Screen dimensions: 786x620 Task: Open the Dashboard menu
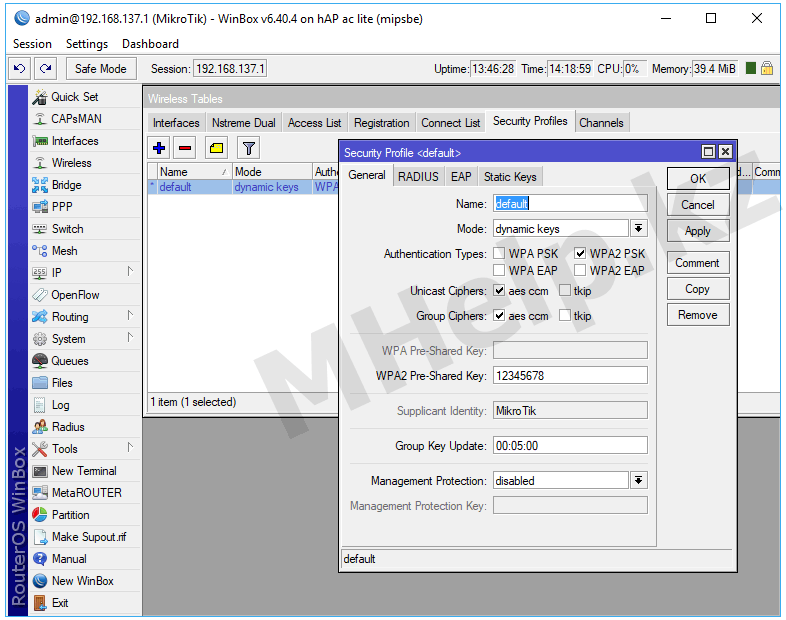click(150, 44)
